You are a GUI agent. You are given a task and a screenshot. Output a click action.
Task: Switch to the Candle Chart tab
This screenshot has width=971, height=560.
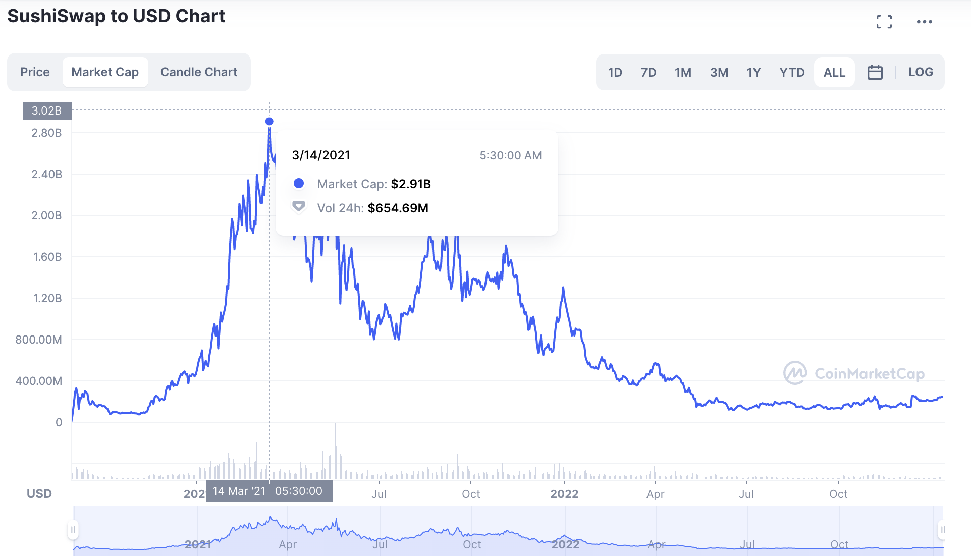pos(199,72)
